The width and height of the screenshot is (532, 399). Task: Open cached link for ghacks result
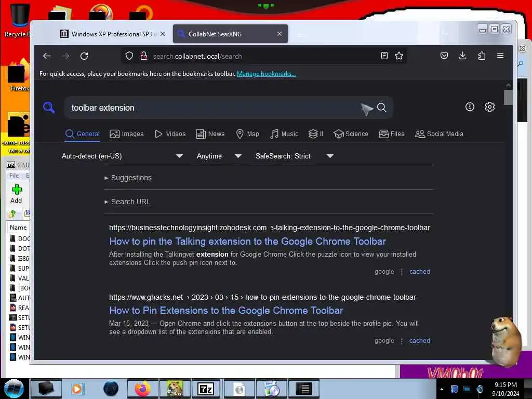tap(420, 341)
